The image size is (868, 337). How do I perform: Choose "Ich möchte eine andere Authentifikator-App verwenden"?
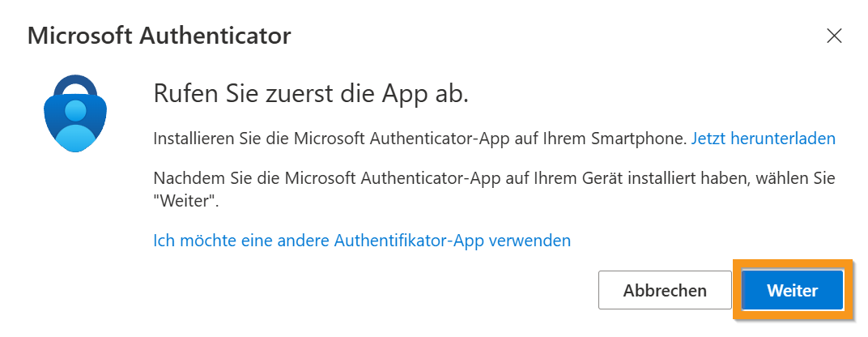click(362, 240)
